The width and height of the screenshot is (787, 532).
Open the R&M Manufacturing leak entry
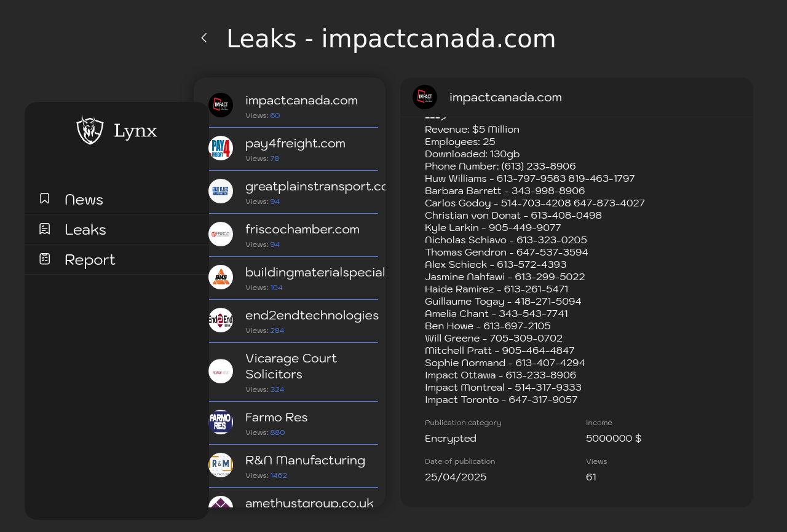click(x=293, y=466)
